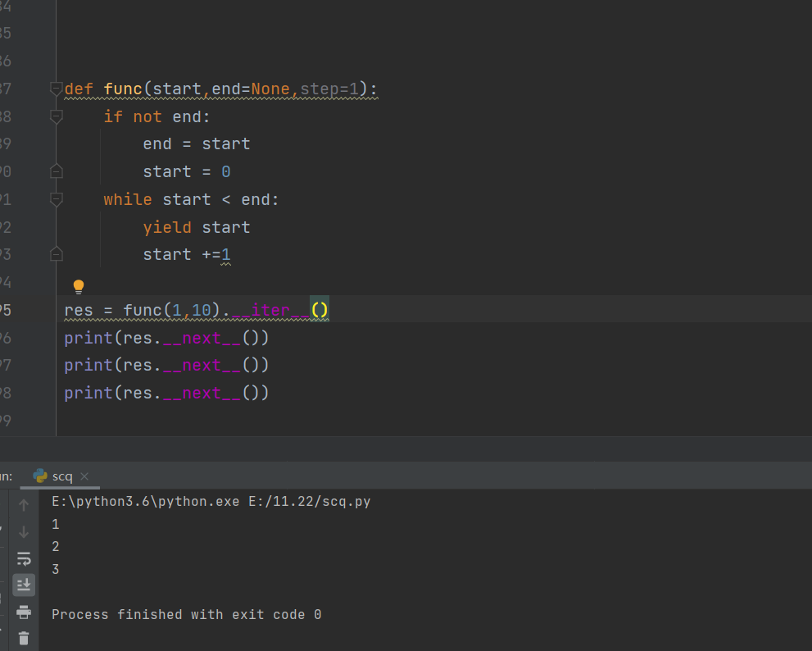This screenshot has height=651, width=812.
Task: Toggle Scroll to End in console
Action: pos(24,584)
